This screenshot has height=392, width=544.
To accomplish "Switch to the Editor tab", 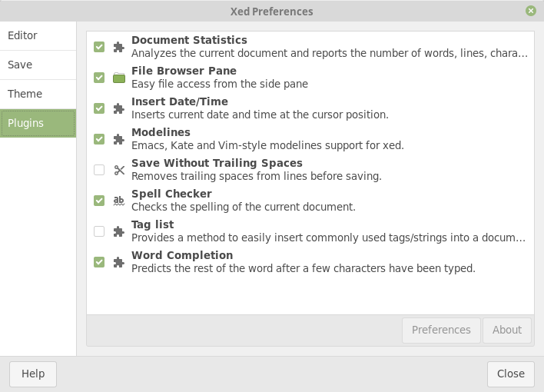I will coord(23,35).
